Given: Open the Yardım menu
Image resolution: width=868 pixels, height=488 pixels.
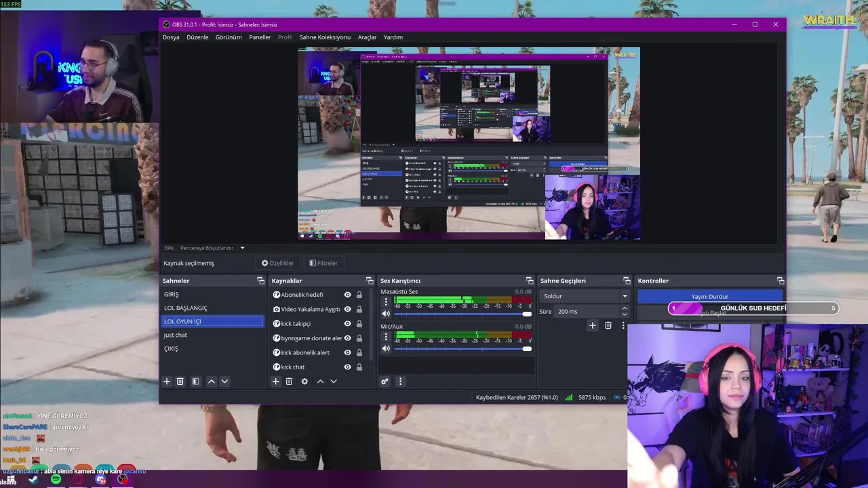Looking at the screenshot, I should pyautogui.click(x=393, y=37).
